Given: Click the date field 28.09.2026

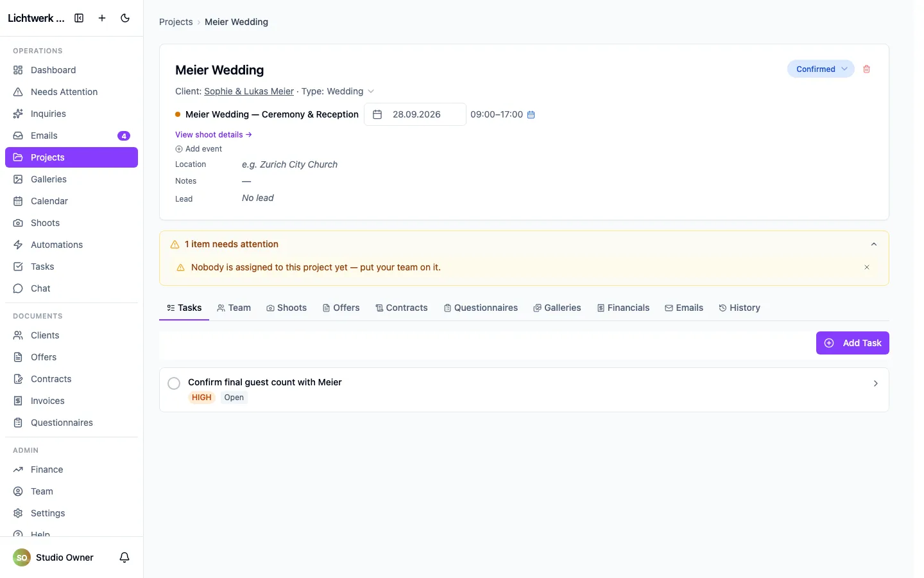Looking at the screenshot, I should coord(415,114).
